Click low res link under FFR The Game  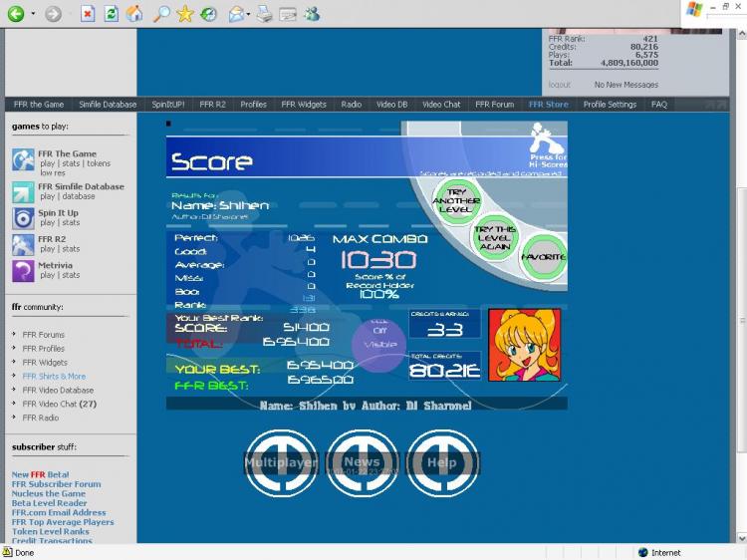pyautogui.click(x=53, y=173)
